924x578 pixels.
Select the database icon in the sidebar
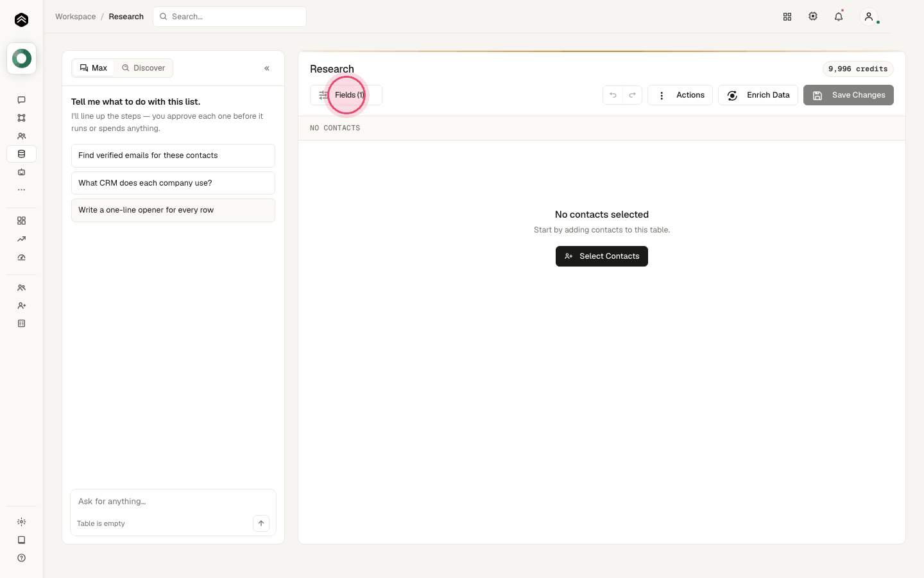coord(21,154)
